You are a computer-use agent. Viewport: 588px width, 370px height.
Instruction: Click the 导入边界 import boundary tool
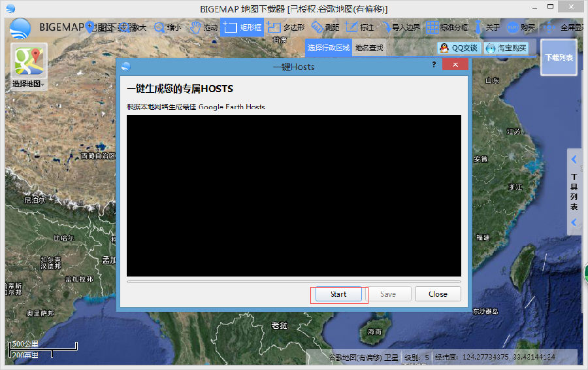(x=401, y=27)
